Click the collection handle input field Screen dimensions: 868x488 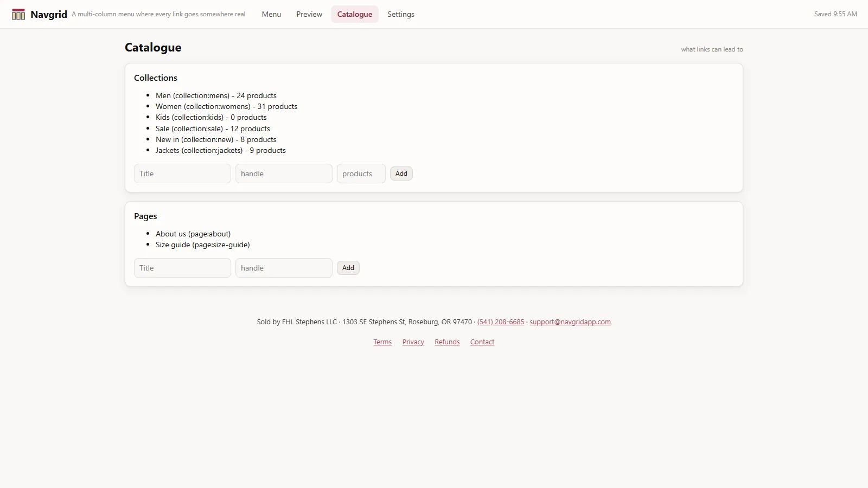click(x=284, y=174)
